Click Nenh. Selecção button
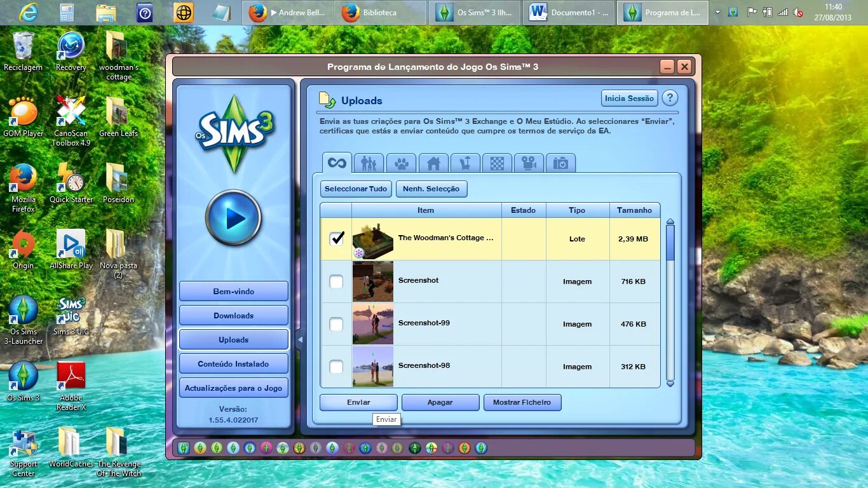This screenshot has width=868, height=488. click(x=431, y=189)
